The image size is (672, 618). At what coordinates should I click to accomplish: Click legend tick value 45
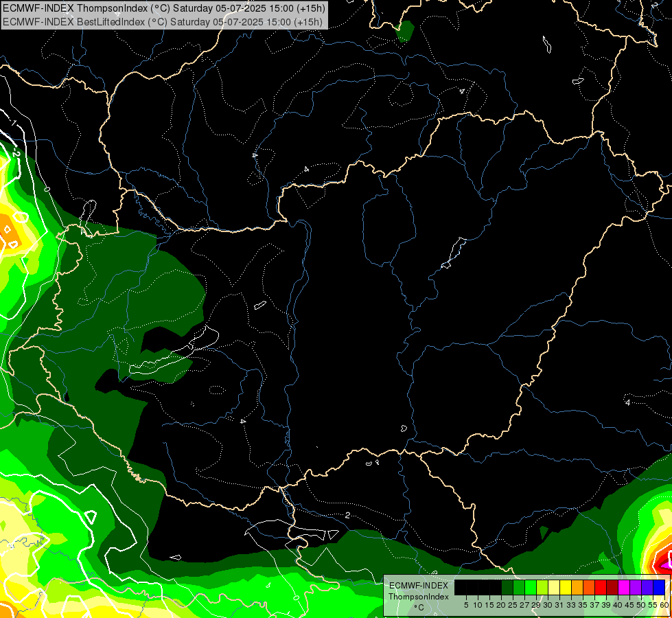pos(630,605)
